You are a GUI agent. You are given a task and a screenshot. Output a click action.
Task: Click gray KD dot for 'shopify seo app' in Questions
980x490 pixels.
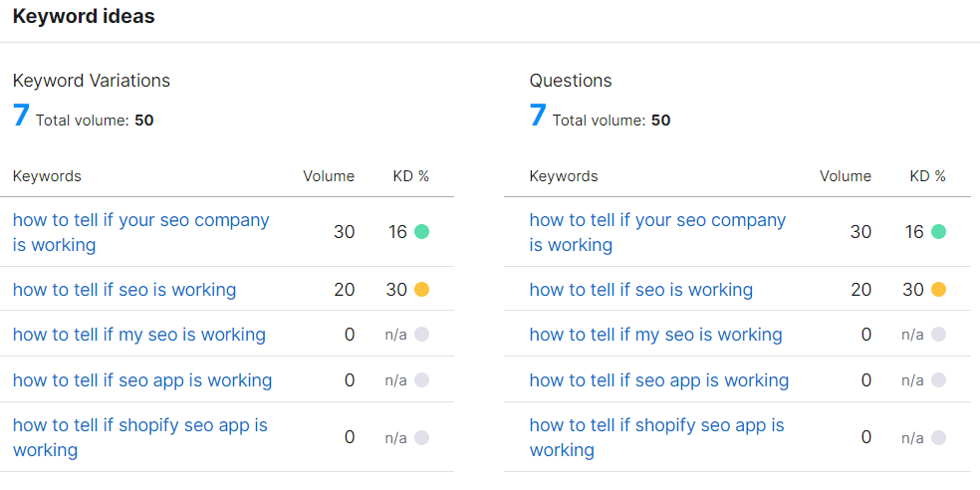click(x=938, y=437)
